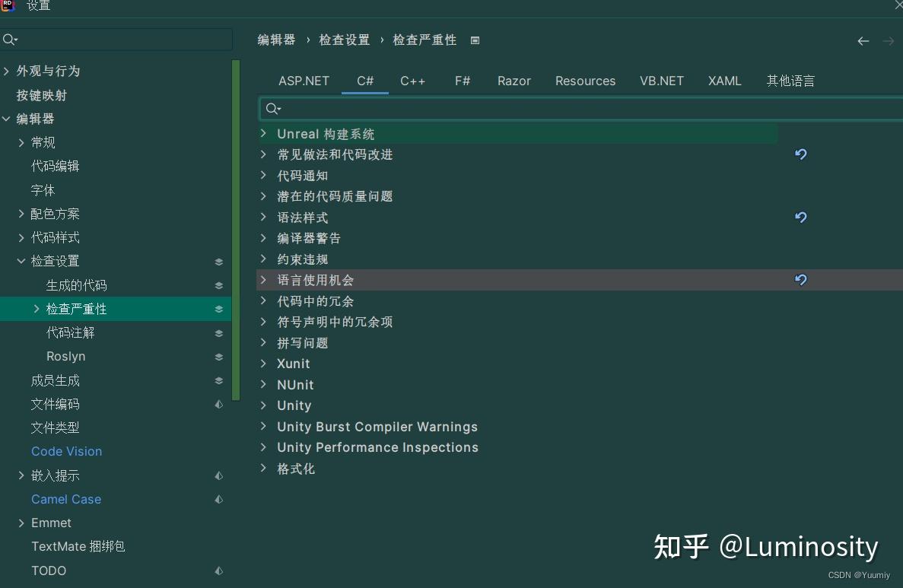This screenshot has height=588, width=903.
Task: Click the icon right of 检查严重性 breadcrumb
Action: pyautogui.click(x=475, y=40)
